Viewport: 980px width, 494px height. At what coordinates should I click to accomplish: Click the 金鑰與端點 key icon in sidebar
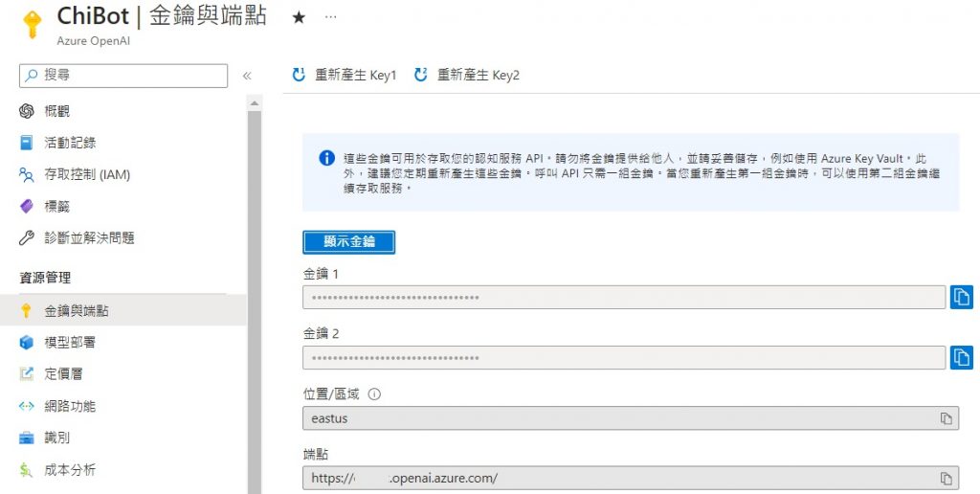[x=26, y=310]
